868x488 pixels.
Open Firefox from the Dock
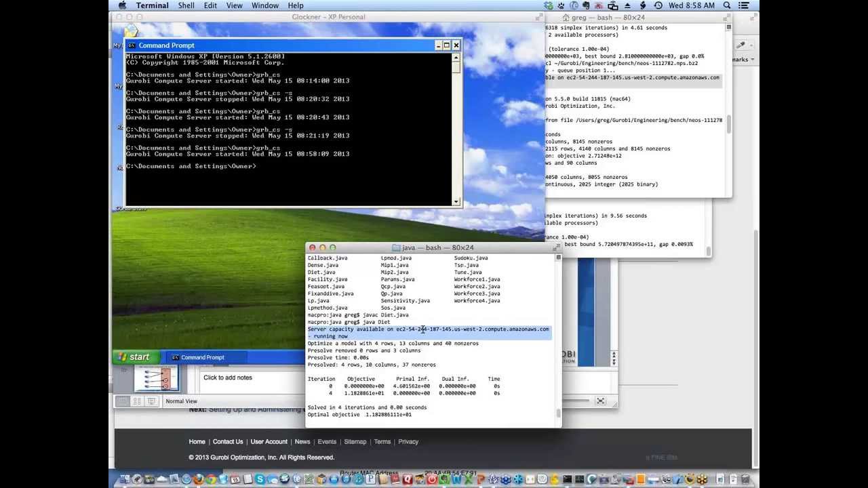(x=199, y=480)
